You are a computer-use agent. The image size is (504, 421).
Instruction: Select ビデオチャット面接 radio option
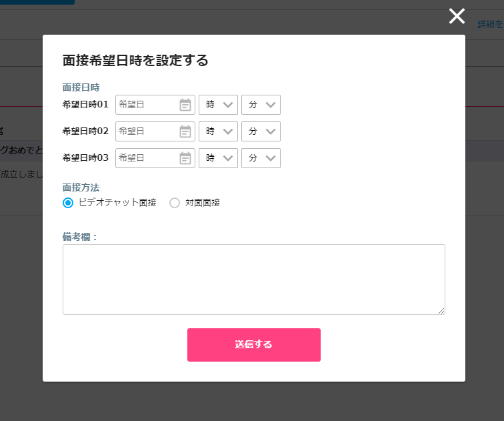[68, 203]
